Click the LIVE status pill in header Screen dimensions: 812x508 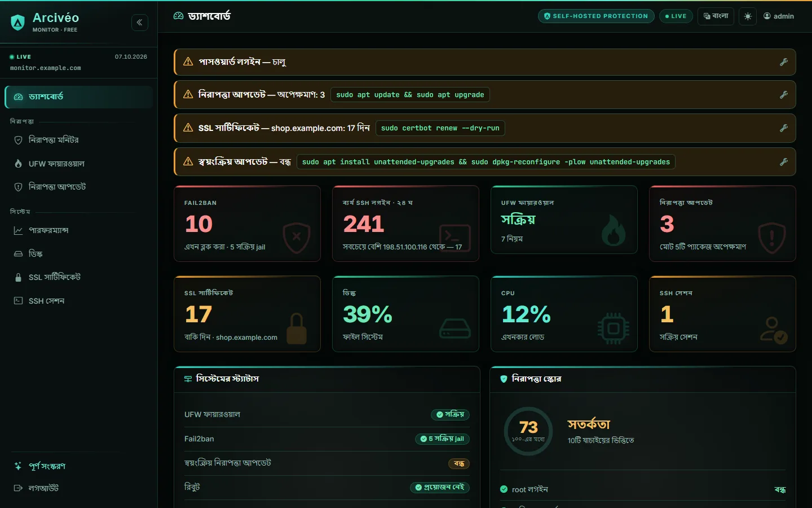pyautogui.click(x=676, y=16)
